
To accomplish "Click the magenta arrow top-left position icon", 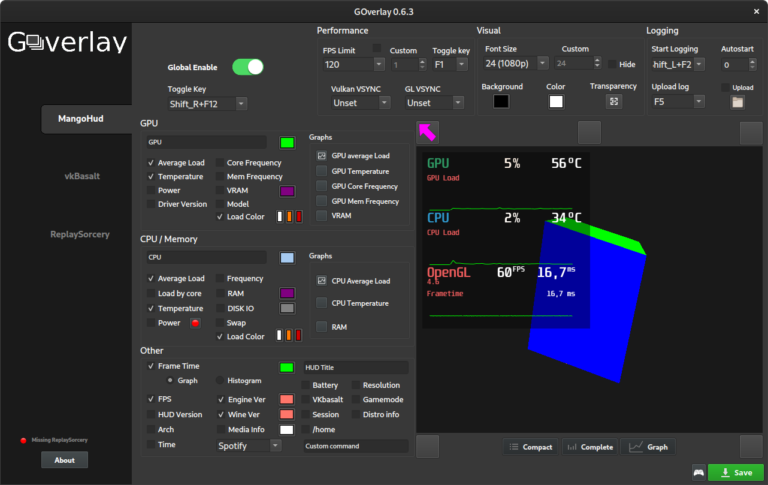I will click(428, 132).
